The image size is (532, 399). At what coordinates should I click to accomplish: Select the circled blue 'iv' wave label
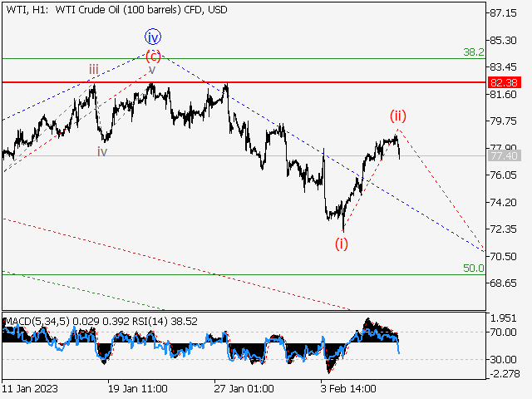[x=153, y=37]
